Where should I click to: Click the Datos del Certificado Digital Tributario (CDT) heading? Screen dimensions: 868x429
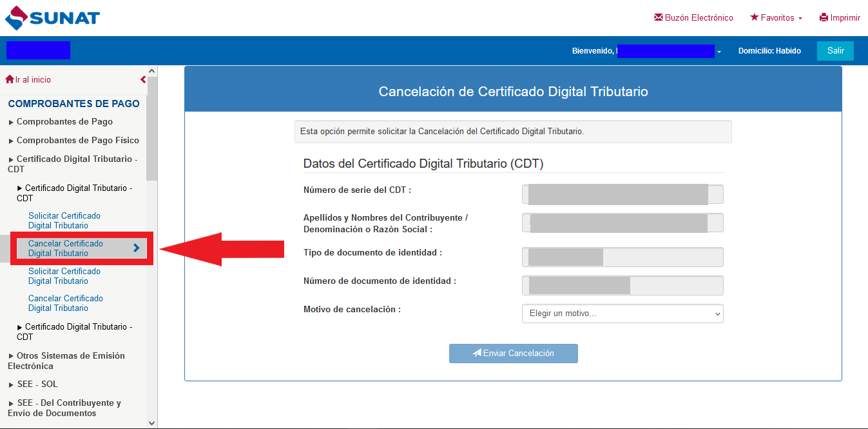[423, 164]
